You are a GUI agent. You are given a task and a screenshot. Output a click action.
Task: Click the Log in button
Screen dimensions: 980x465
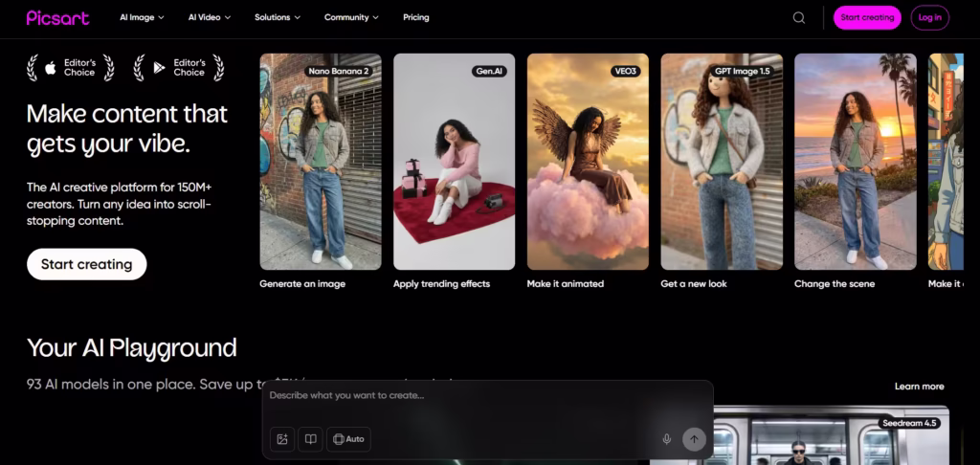(929, 17)
